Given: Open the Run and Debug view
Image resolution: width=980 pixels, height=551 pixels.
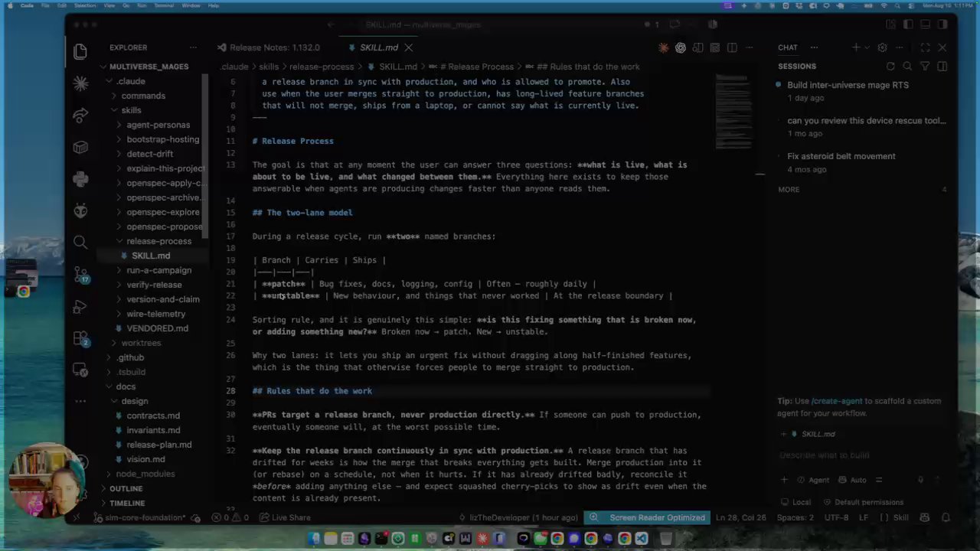Looking at the screenshot, I should pos(80,307).
